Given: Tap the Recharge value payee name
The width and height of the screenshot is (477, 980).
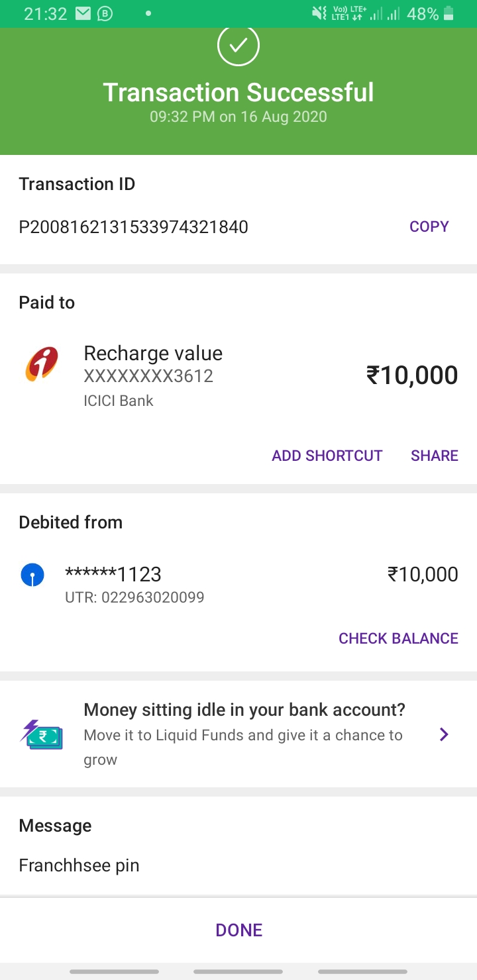Looking at the screenshot, I should point(153,353).
